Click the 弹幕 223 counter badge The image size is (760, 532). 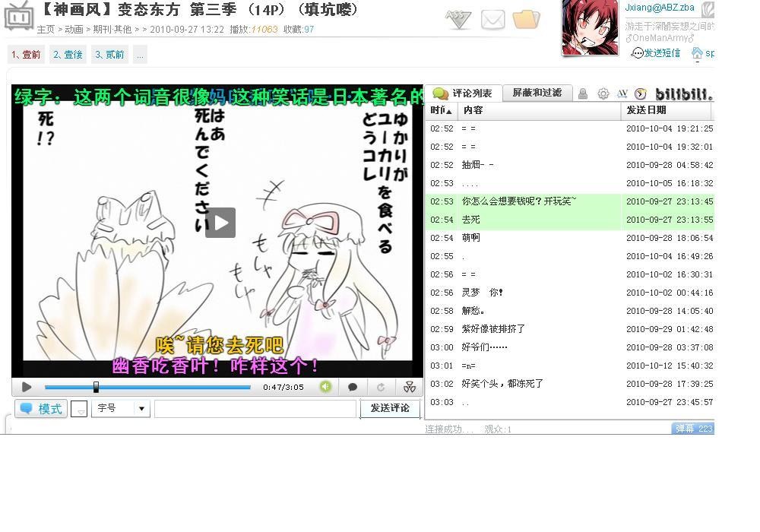pyautogui.click(x=693, y=429)
